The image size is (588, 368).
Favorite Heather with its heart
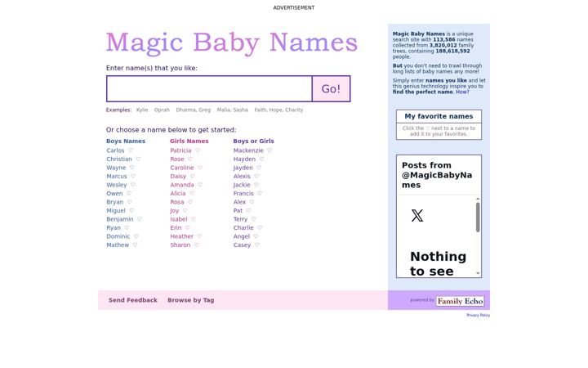[199, 236]
